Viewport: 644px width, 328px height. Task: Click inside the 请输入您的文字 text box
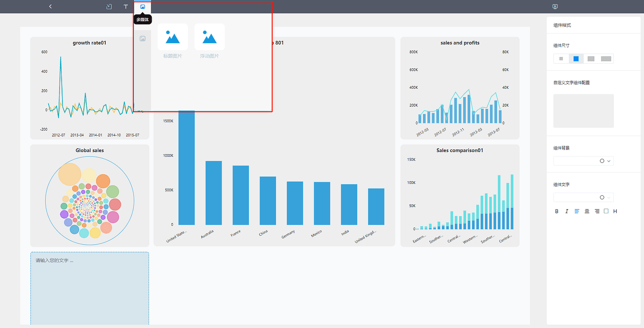tap(90, 288)
